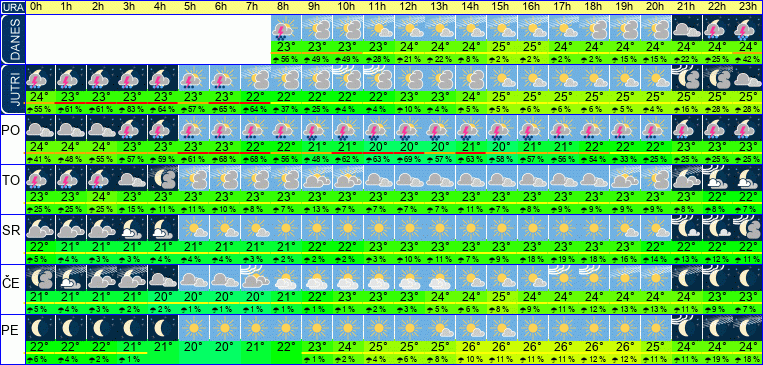
Task: Click the PE 21h windy moon icon
Action: click(x=688, y=328)
